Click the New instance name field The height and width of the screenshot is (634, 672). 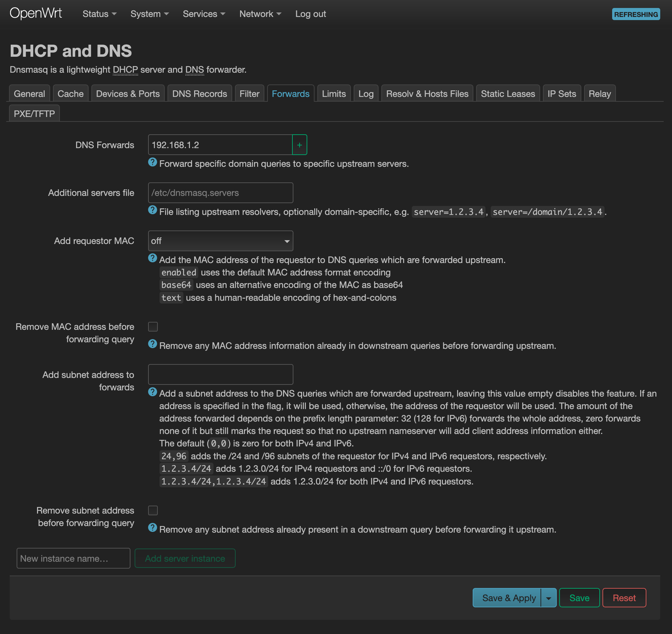click(73, 558)
